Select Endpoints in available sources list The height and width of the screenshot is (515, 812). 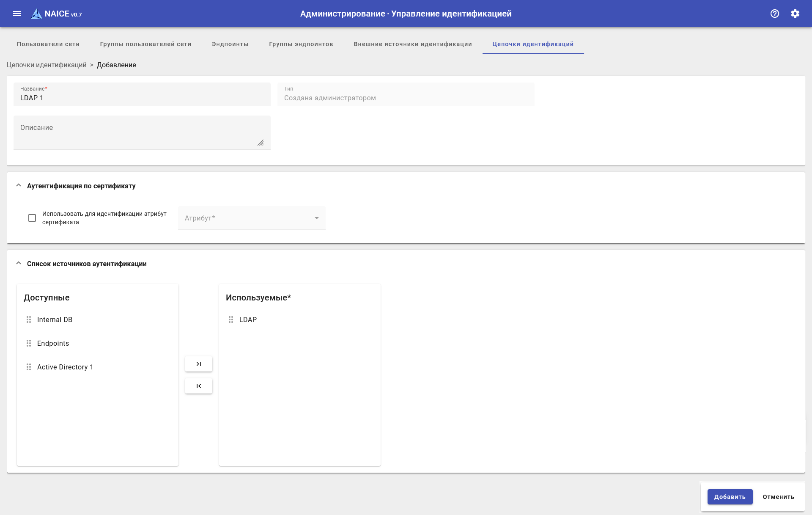53,343
